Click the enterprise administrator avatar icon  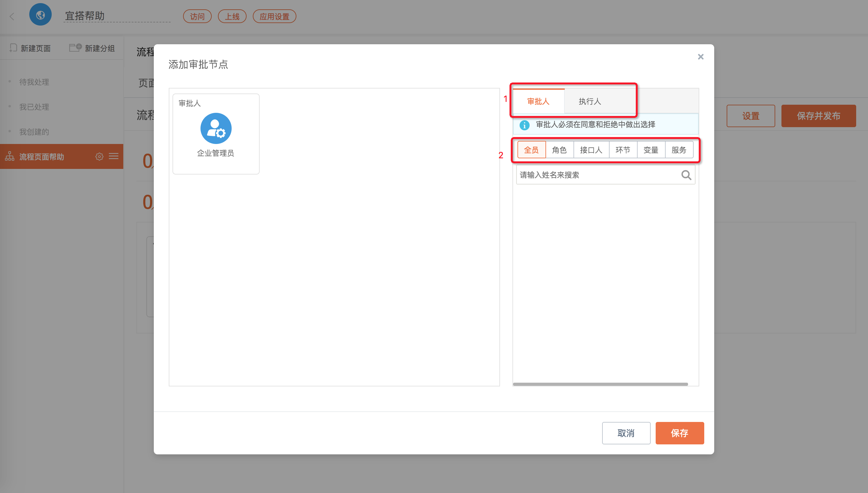click(x=216, y=129)
